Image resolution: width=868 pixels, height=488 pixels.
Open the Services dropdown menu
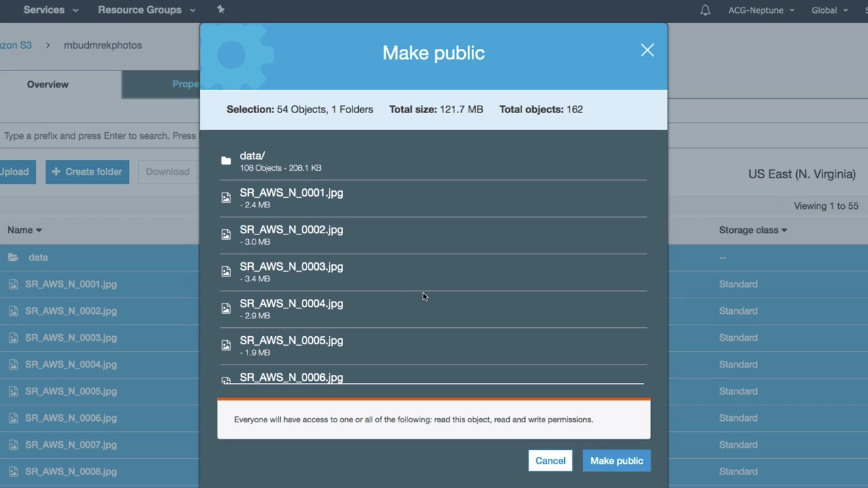click(51, 10)
